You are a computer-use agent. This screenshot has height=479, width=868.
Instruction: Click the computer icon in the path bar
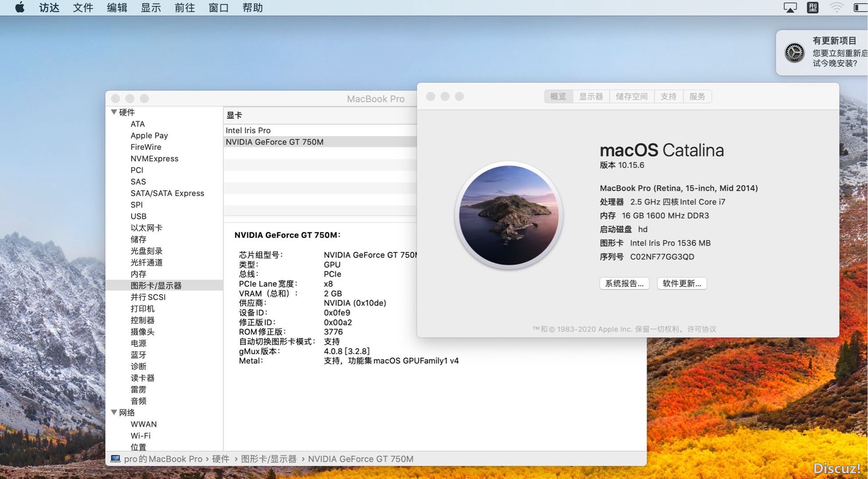(115, 459)
